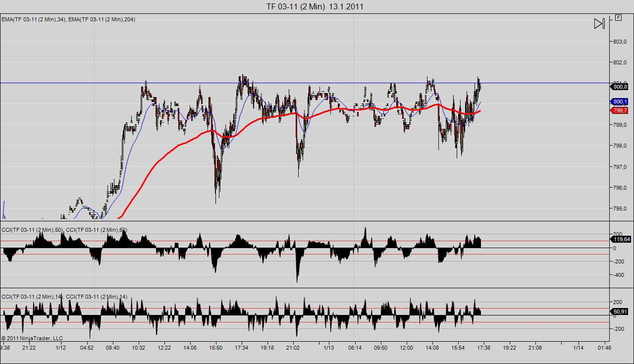634x364 pixels.
Task: Click the chart title TF 03-11 (2 Min) 13.1.2011
Action: [x=315, y=6]
